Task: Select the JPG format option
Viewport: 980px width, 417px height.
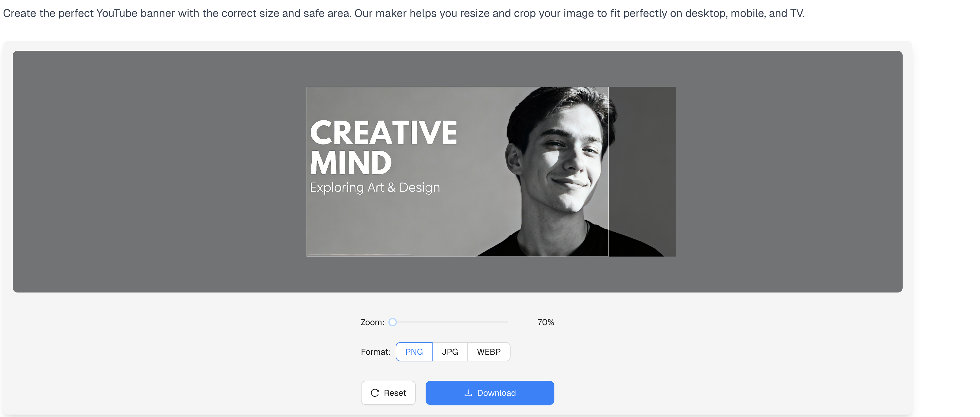Action: pyautogui.click(x=450, y=352)
